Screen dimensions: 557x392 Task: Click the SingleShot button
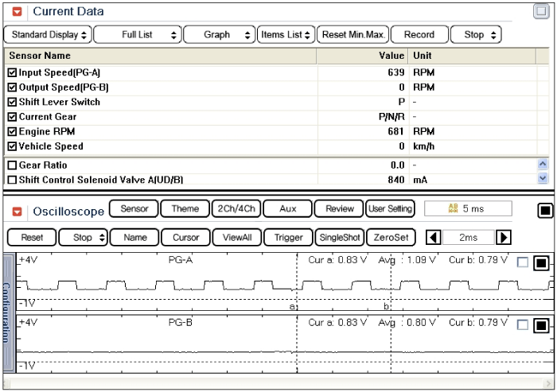coord(340,238)
